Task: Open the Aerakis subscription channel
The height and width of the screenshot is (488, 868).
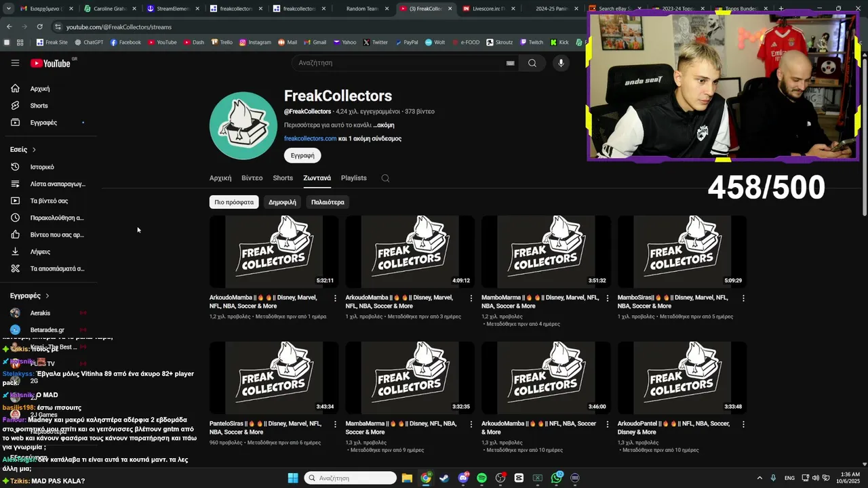Action: pyautogui.click(x=48, y=313)
